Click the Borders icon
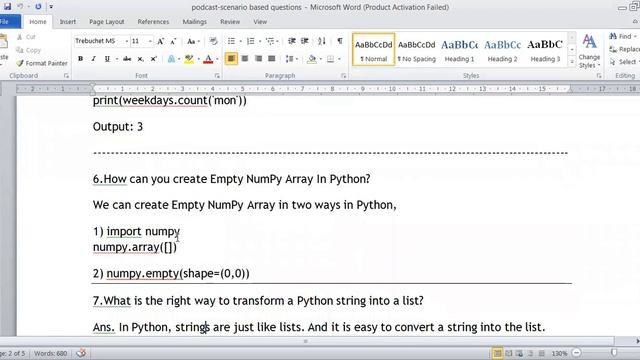This screenshot has width=640, height=360. click(x=331, y=59)
